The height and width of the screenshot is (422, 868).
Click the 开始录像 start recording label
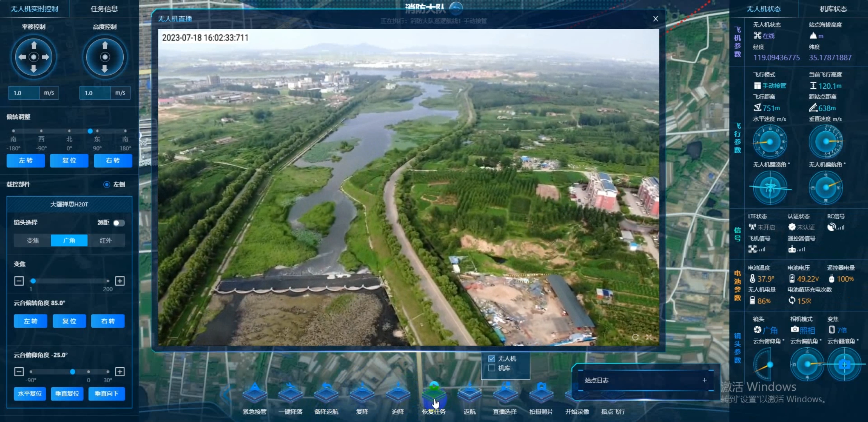577,411
